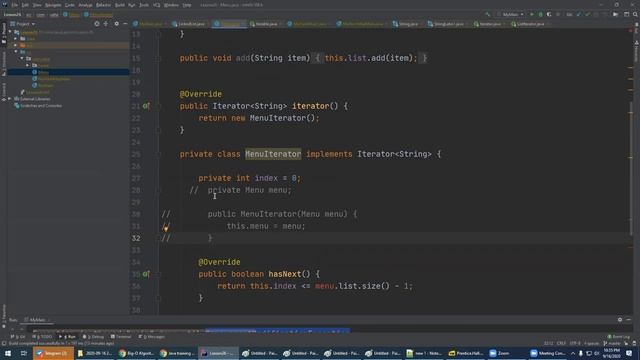Click the locate/scroll-from-source icon in Project panel

point(97,24)
